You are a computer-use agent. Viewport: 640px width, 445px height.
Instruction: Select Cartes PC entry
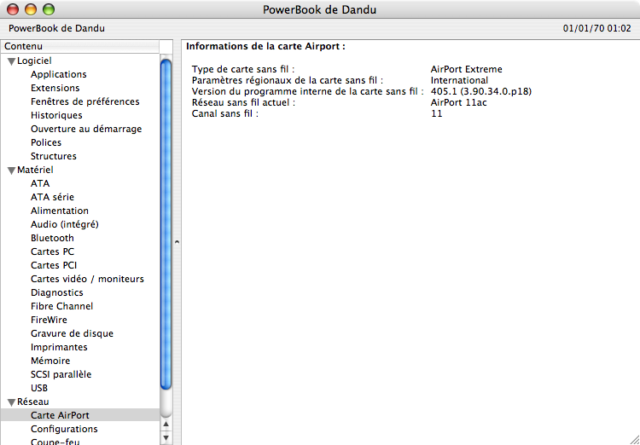52,251
